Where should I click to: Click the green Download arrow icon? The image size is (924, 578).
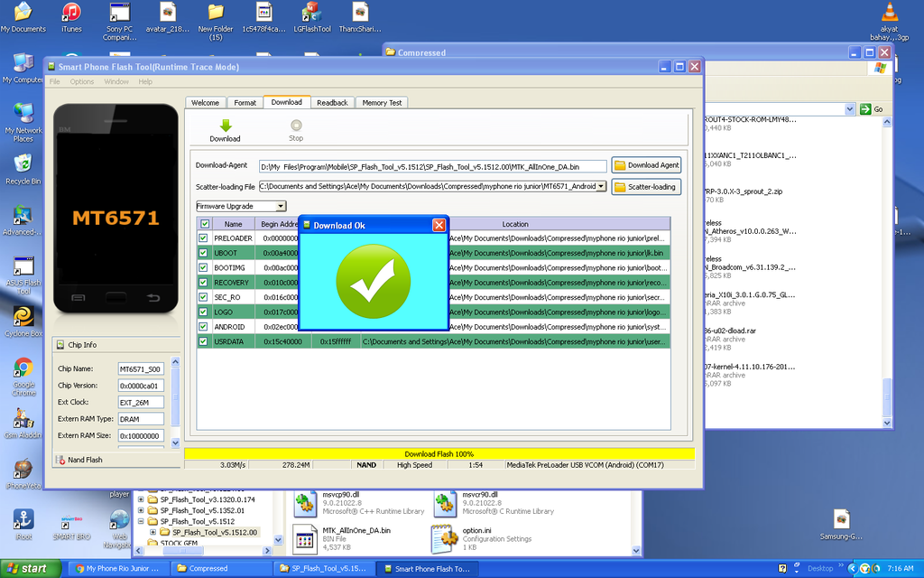[x=225, y=126]
